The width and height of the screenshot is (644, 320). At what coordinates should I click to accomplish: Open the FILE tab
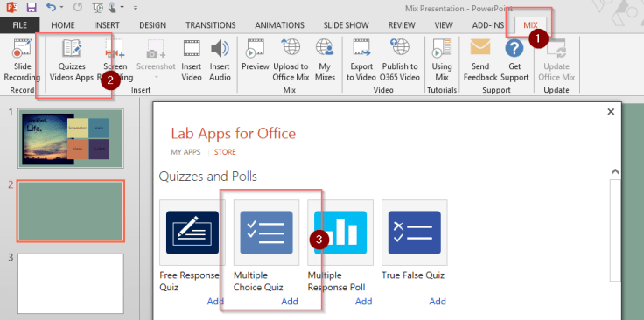point(20,25)
